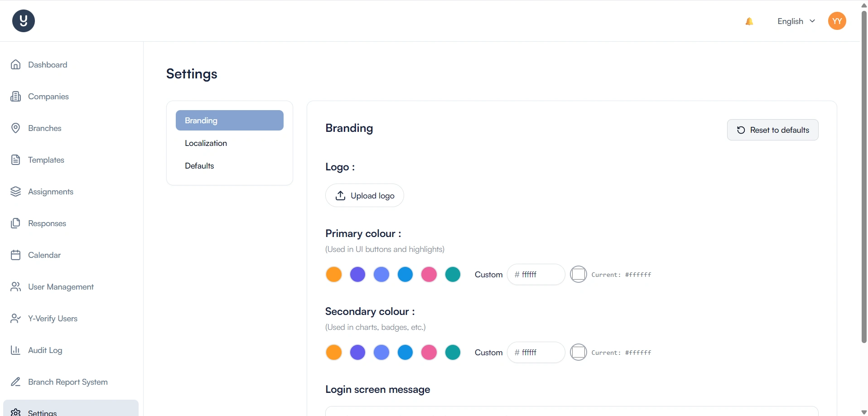Select the Branding settings tab
Screen dimensions: 868x416
tap(229, 121)
